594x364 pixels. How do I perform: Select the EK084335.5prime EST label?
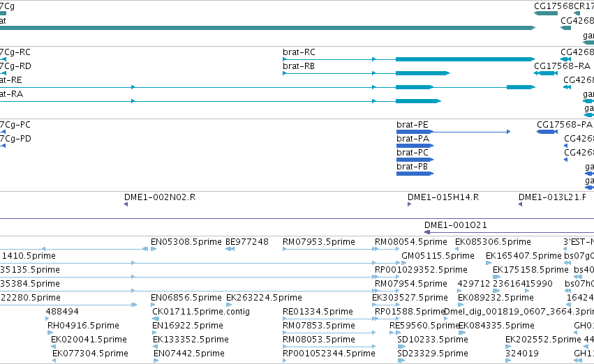point(496,326)
